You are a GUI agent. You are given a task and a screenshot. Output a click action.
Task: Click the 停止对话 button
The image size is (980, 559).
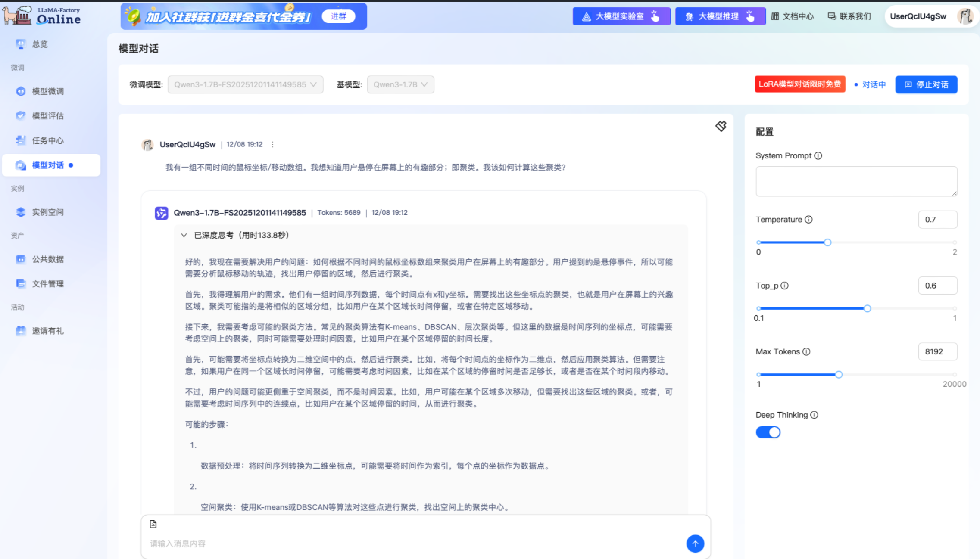click(926, 84)
